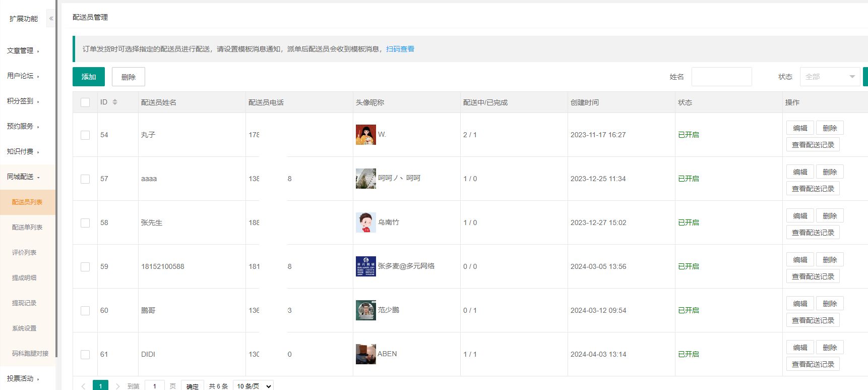
Task: Open 提现记录 in the sidebar
Action: [x=24, y=303]
